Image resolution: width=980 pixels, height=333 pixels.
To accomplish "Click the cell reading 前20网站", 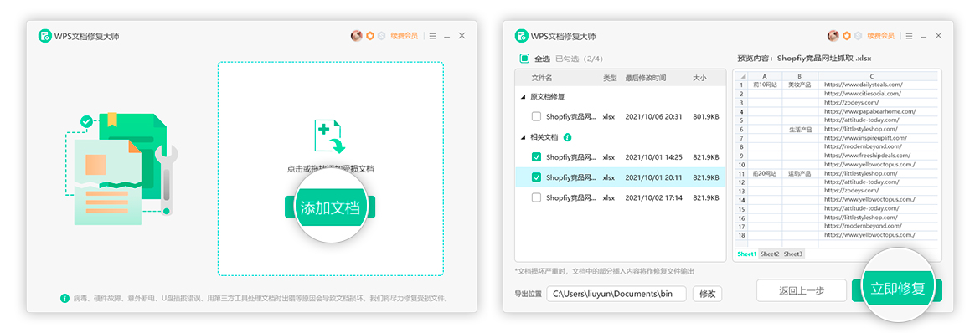I will click(765, 173).
